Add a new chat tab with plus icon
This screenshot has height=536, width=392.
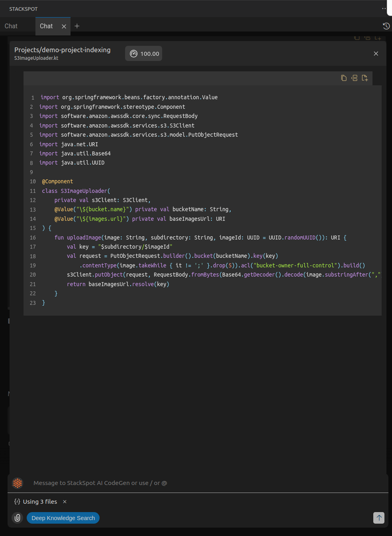tap(77, 26)
